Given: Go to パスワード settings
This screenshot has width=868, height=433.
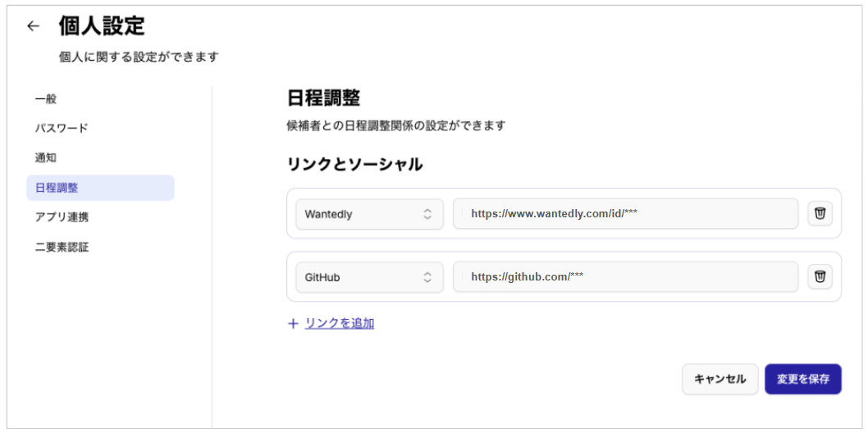Looking at the screenshot, I should point(61,128).
